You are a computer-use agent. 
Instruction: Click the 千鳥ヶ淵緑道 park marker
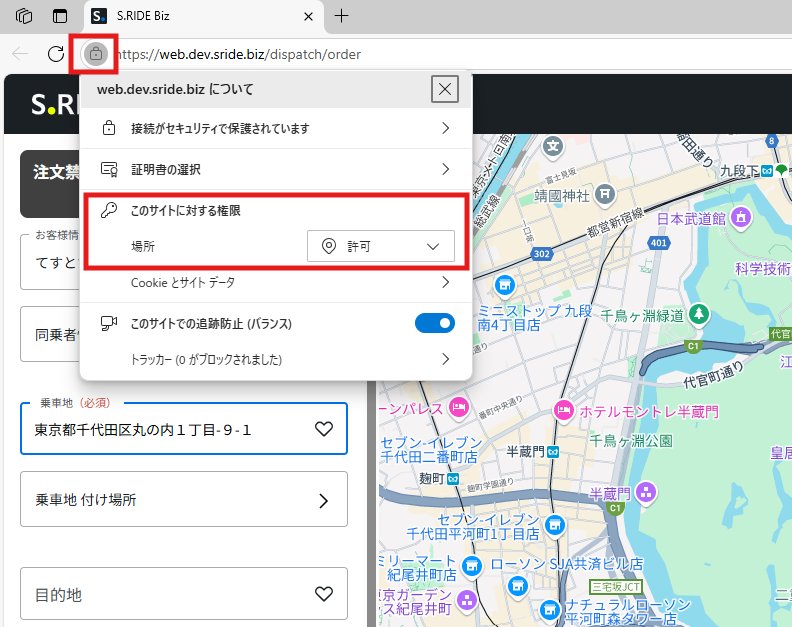pos(699,314)
